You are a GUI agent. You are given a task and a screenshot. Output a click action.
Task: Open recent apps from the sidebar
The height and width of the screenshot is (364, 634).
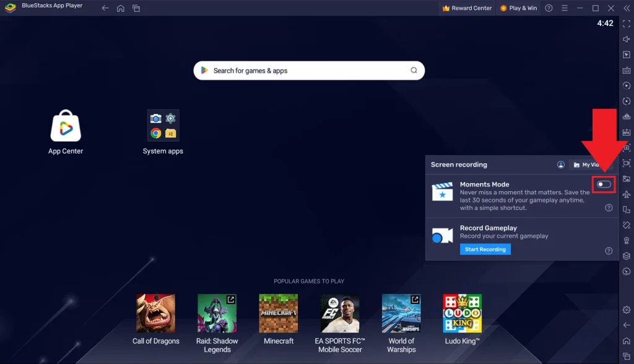(627, 356)
